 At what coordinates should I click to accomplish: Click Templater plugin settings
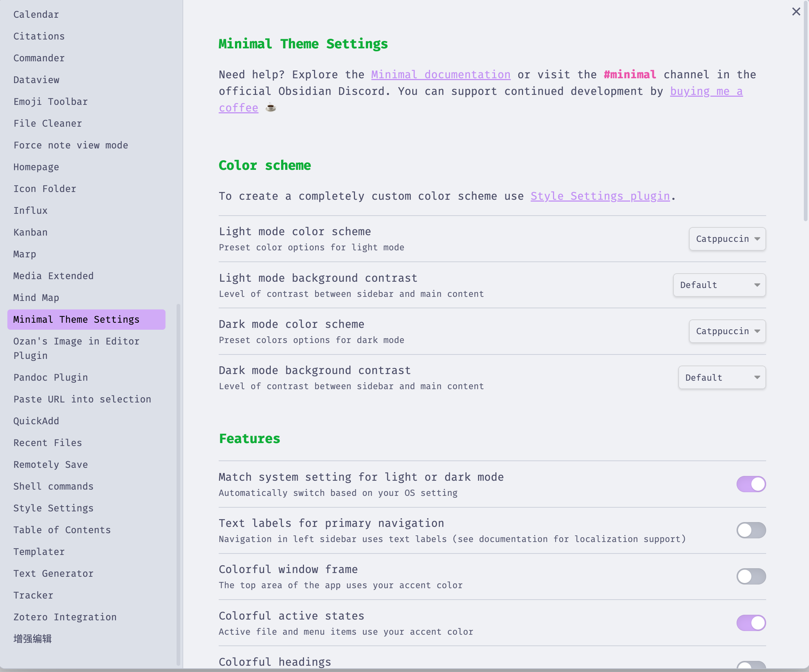(39, 552)
